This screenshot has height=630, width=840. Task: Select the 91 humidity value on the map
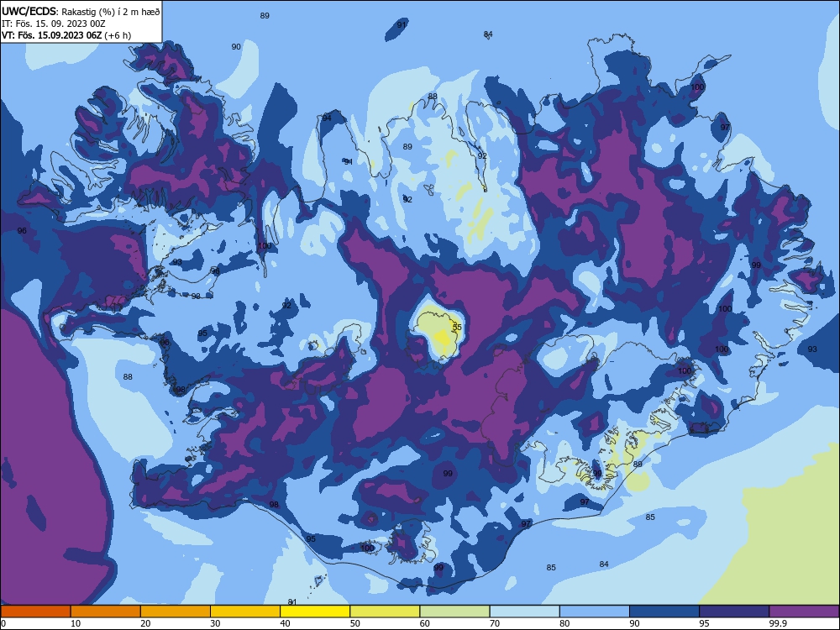tap(402, 24)
